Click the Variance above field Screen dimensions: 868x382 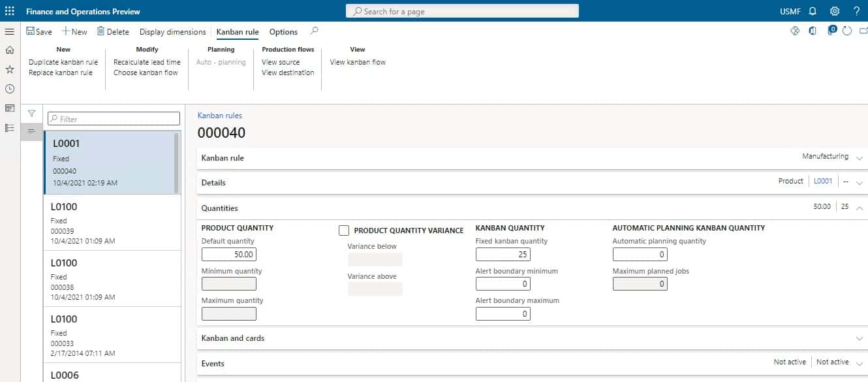click(375, 289)
